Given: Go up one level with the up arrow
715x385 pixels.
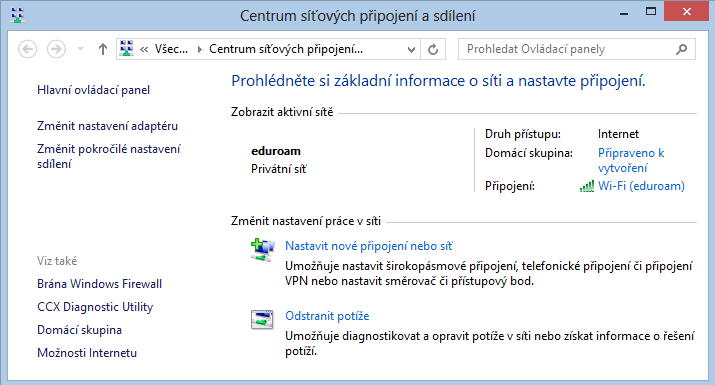Looking at the screenshot, I should [103, 49].
